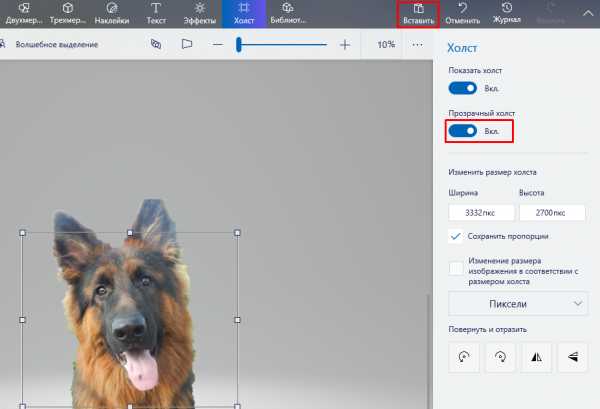
Task: Undo the last action with Отменить
Action: pos(463,13)
